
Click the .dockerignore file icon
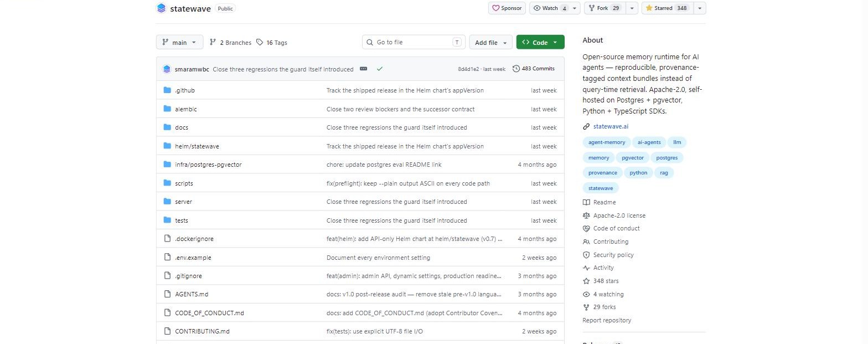pos(167,239)
